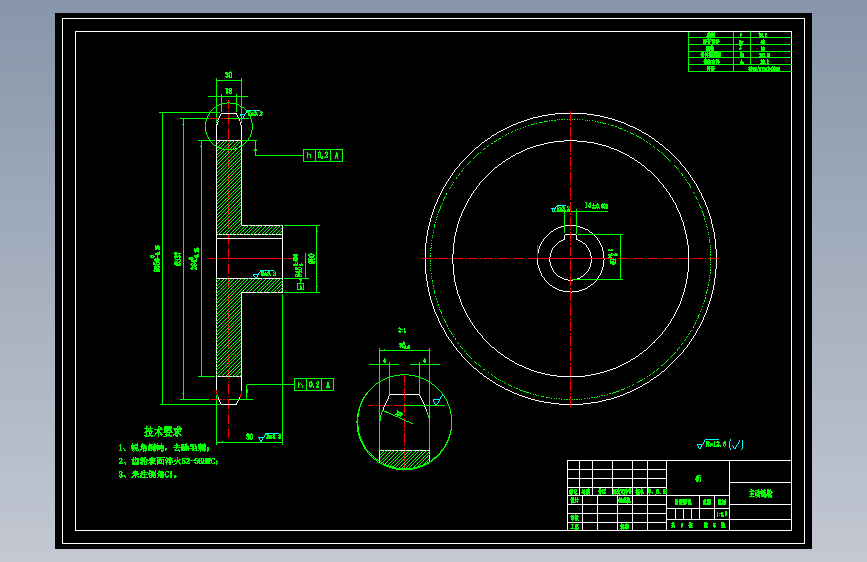This screenshot has height=562, width=867.
Task: Select the '14±0.02' keyway width dimension
Action: tap(597, 206)
